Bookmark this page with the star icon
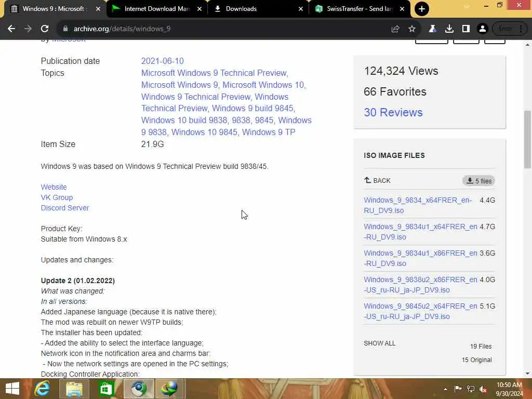The height and width of the screenshot is (399, 532). click(x=412, y=29)
